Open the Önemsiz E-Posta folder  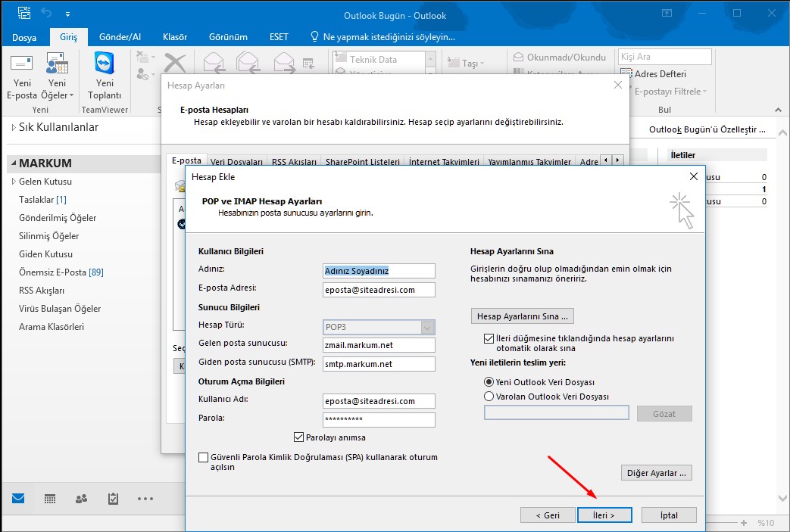(61, 272)
